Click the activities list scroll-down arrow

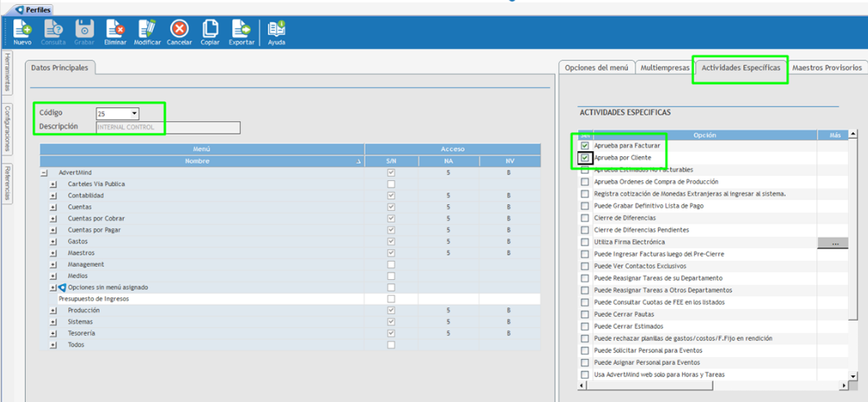(853, 375)
